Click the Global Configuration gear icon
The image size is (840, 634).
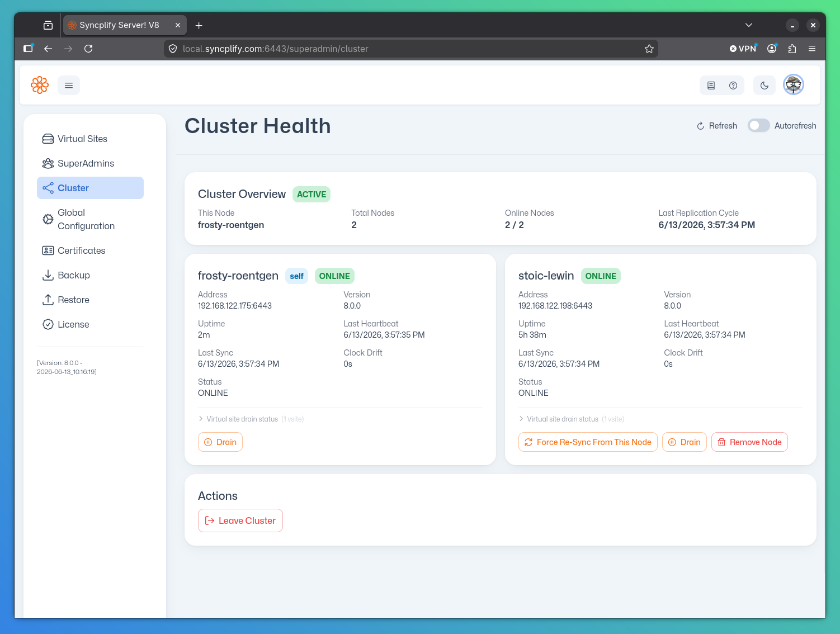pyautogui.click(x=48, y=219)
